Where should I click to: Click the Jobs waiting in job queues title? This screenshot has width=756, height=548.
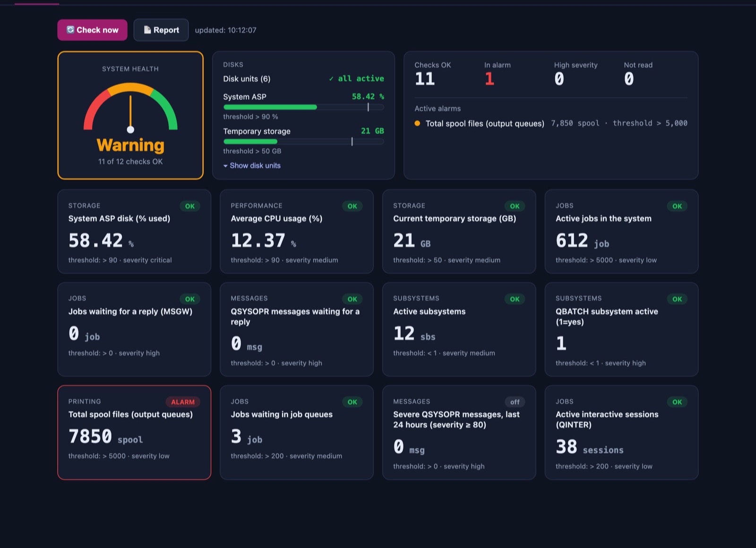click(x=282, y=415)
